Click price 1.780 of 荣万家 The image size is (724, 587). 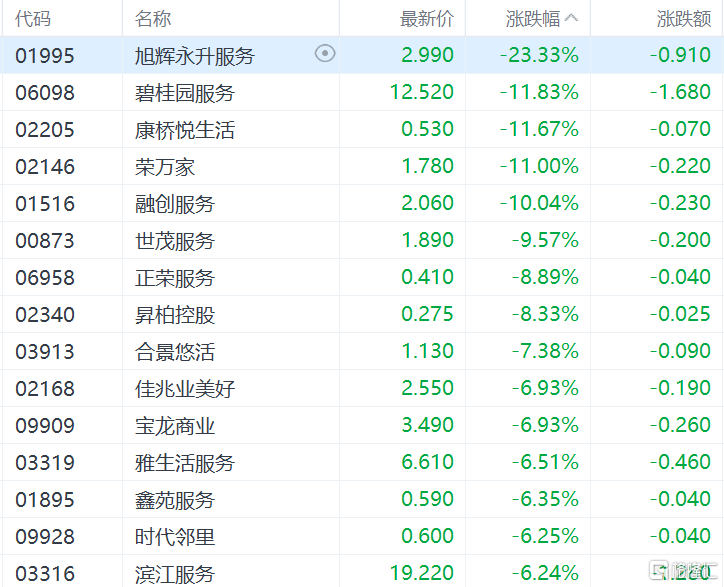coord(428,166)
